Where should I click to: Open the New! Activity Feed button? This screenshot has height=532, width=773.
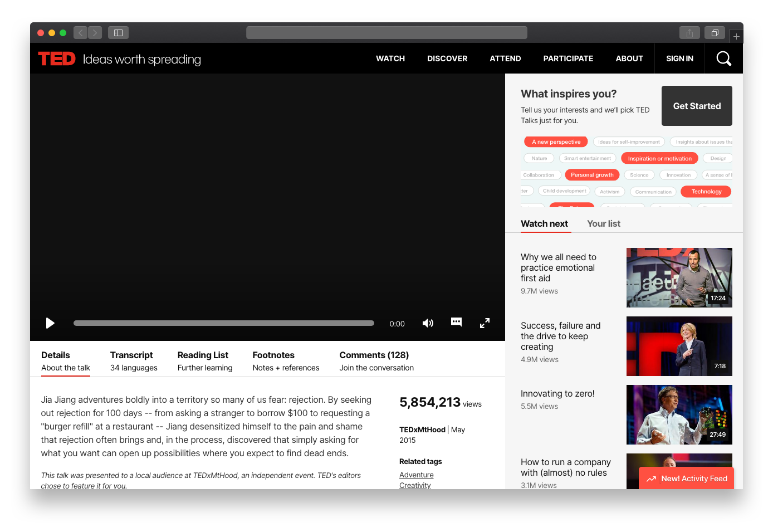(x=686, y=479)
